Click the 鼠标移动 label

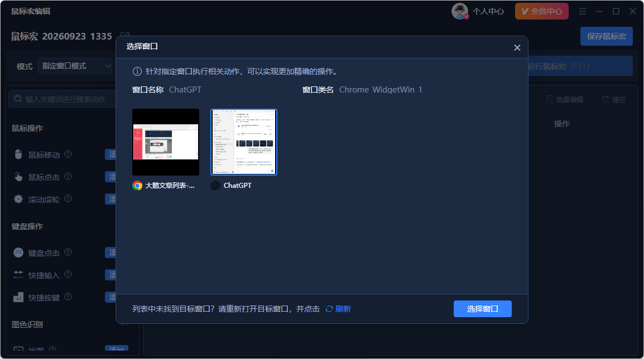[x=44, y=155]
